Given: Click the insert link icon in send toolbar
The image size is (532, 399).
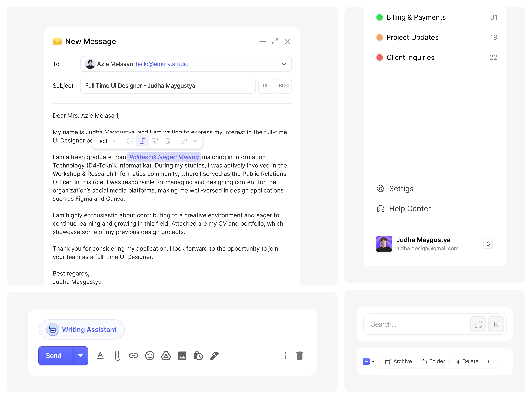Looking at the screenshot, I should click(133, 356).
